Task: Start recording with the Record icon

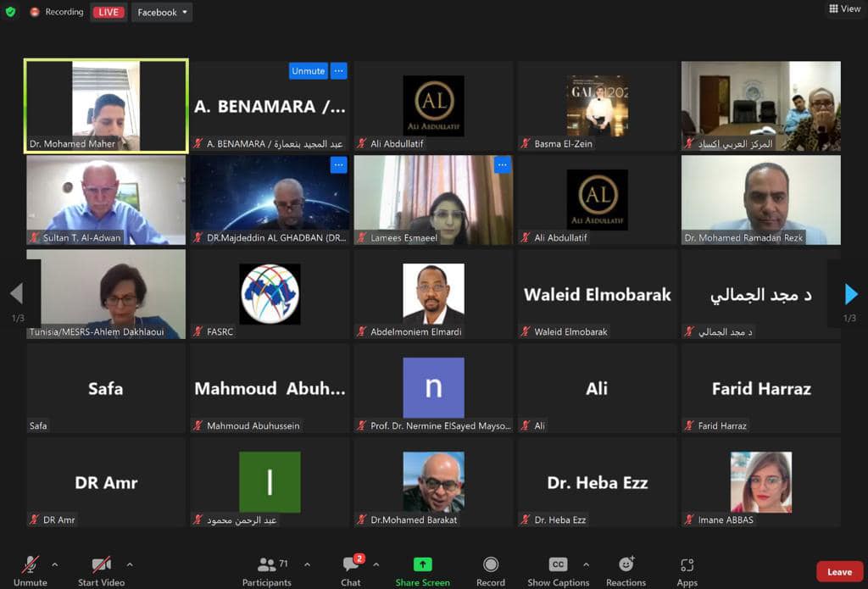Action: (491, 564)
